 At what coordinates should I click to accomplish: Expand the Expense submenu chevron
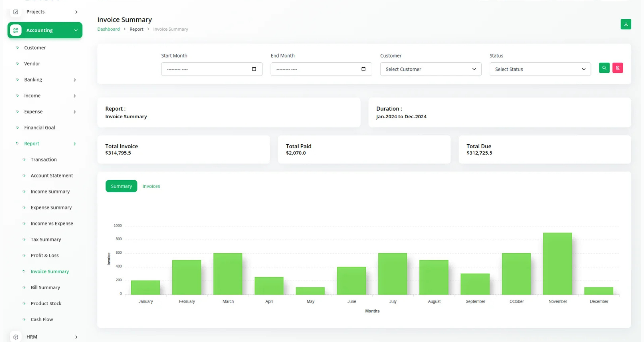75,112
